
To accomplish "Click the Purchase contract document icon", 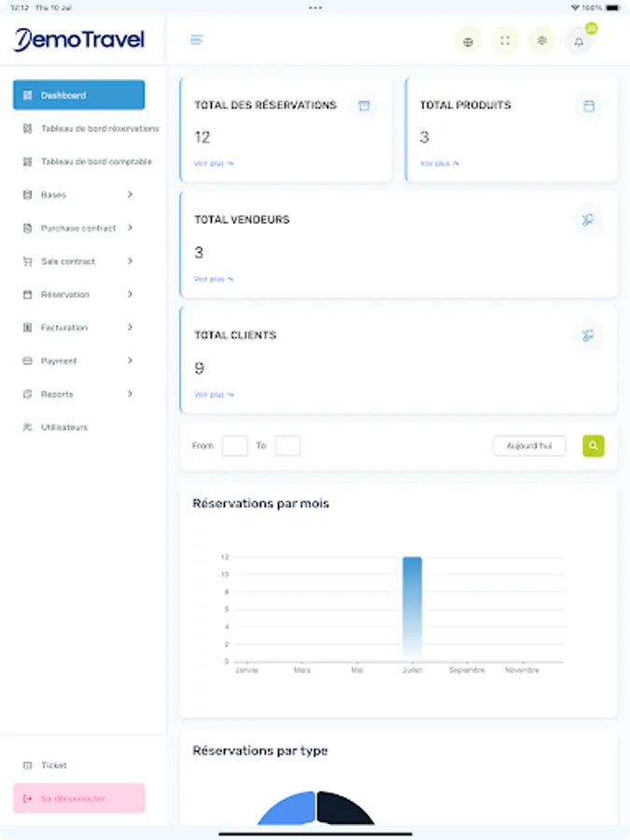I will [x=27, y=229].
